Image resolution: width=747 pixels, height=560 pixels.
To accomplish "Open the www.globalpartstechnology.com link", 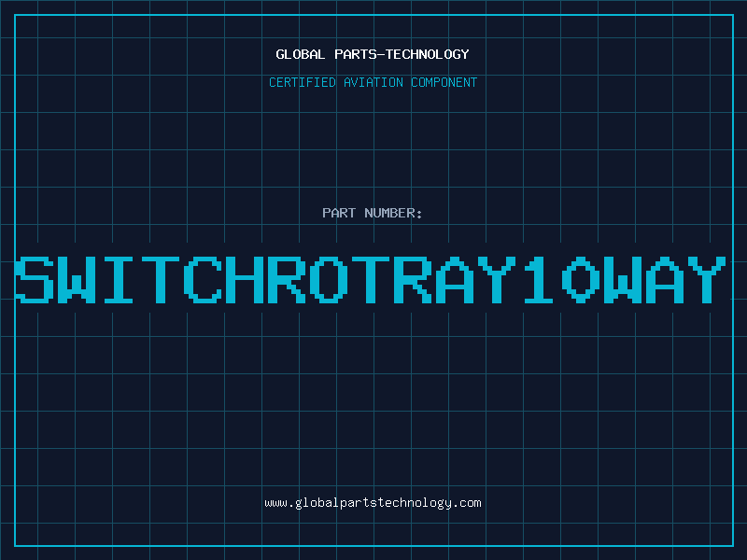I will coord(373,503).
